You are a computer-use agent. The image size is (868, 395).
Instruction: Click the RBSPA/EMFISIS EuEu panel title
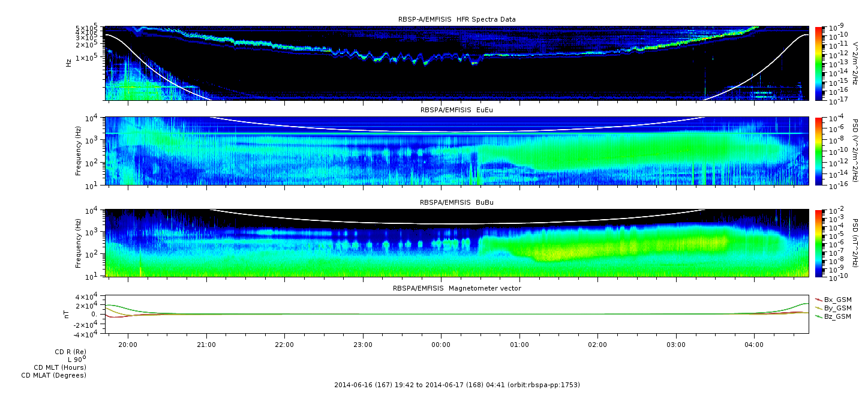[456, 110]
